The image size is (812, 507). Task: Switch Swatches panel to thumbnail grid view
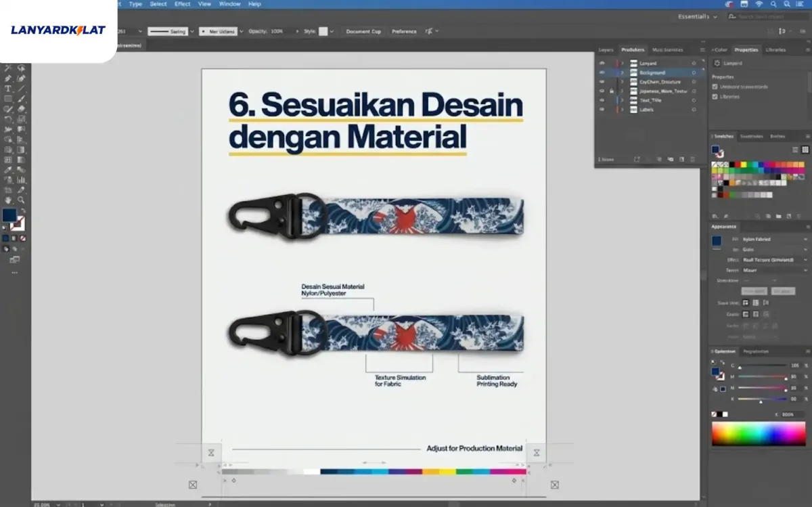805,150
